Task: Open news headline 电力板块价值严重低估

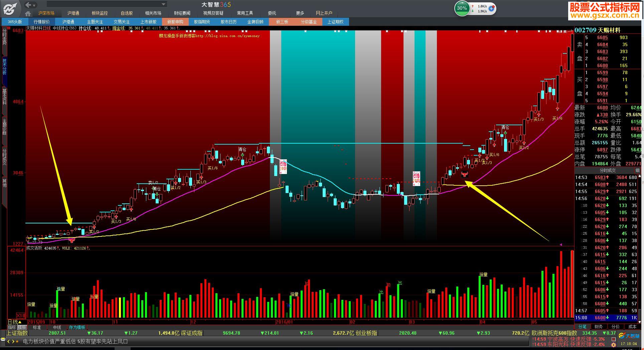Action: [49, 341]
